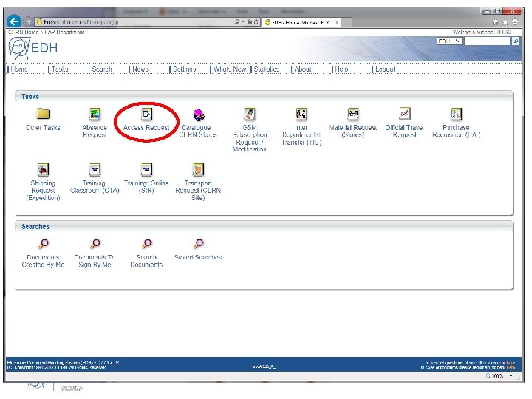Open Training: Classroom (CTA) icon

[95, 169]
